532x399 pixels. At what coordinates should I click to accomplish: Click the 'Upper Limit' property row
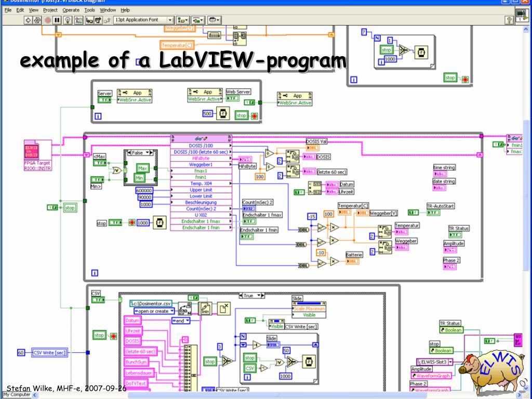[201, 190]
